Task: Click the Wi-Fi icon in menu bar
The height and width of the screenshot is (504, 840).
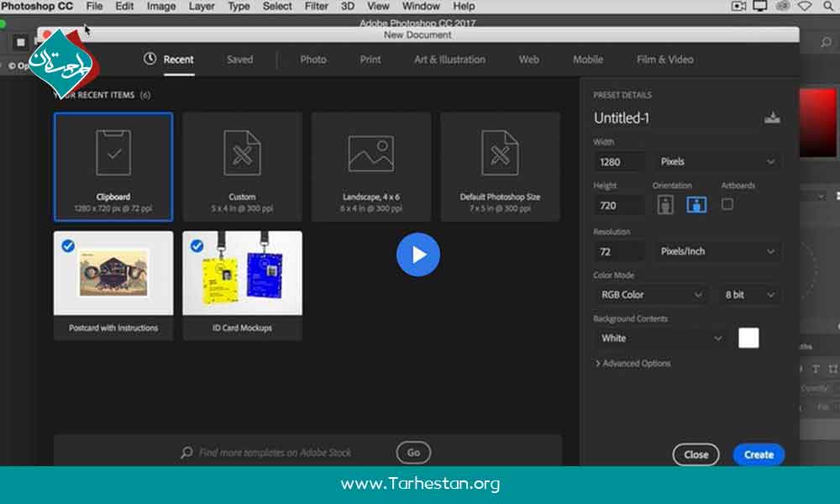Action: [805, 7]
